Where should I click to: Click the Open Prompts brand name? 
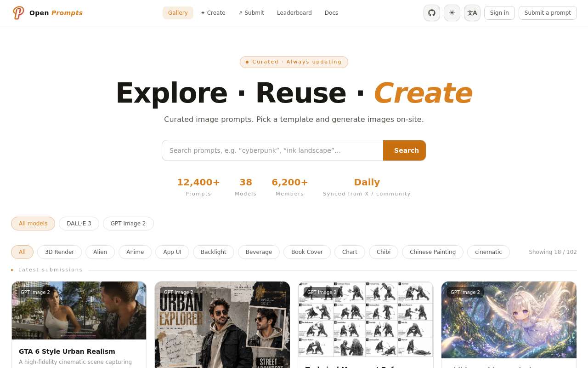56,13
